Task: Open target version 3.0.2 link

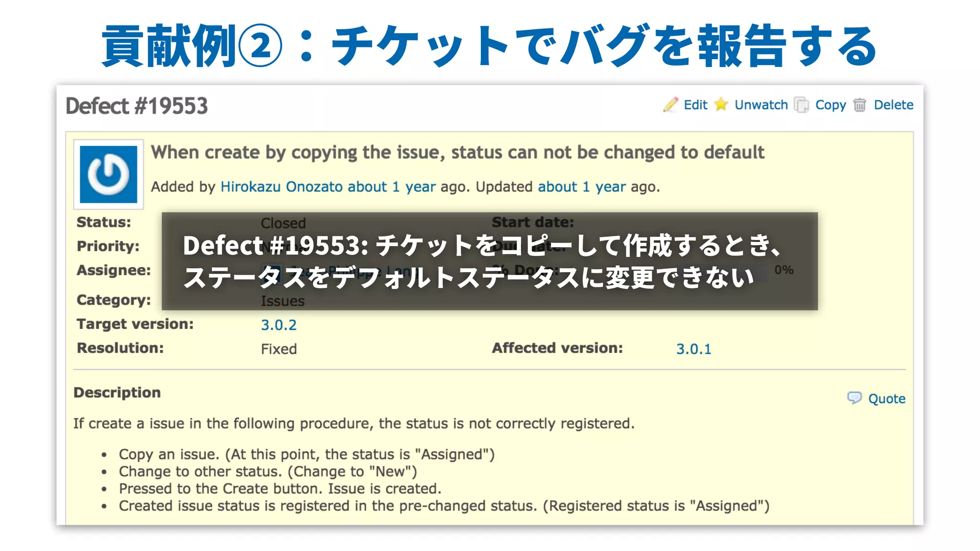Action: click(x=278, y=325)
